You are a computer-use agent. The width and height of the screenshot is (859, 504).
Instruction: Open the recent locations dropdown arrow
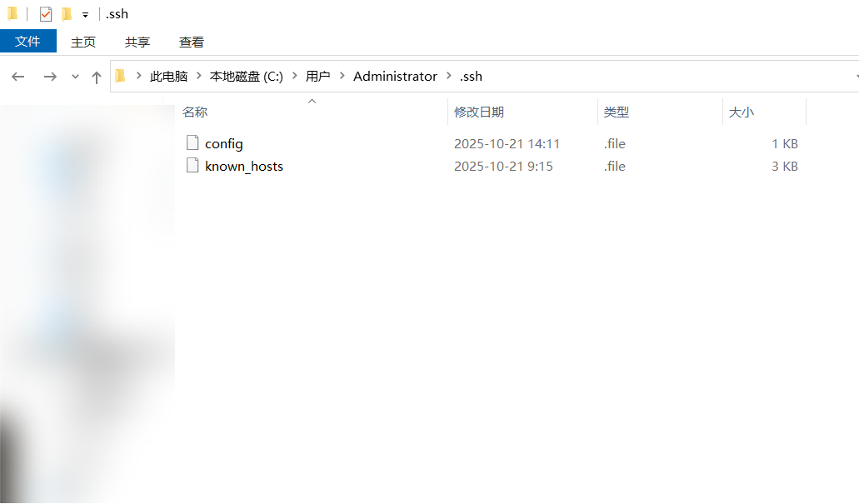(x=75, y=77)
